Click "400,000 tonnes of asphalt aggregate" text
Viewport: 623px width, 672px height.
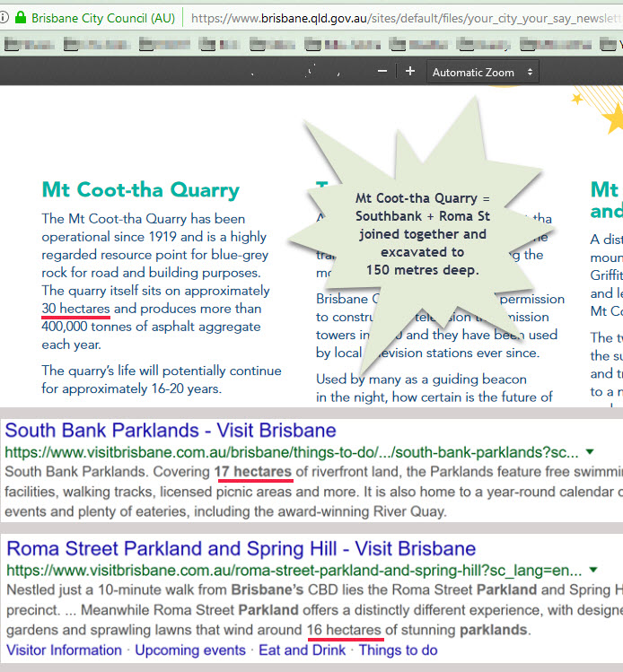tap(151, 327)
